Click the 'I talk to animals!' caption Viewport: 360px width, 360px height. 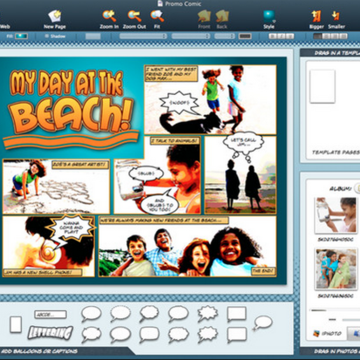pyautogui.click(x=175, y=141)
